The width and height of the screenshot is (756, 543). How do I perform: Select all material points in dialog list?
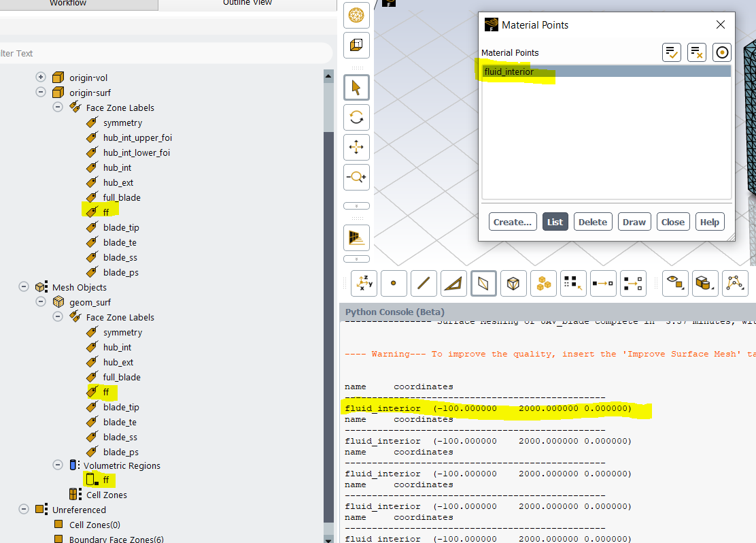[x=672, y=52]
